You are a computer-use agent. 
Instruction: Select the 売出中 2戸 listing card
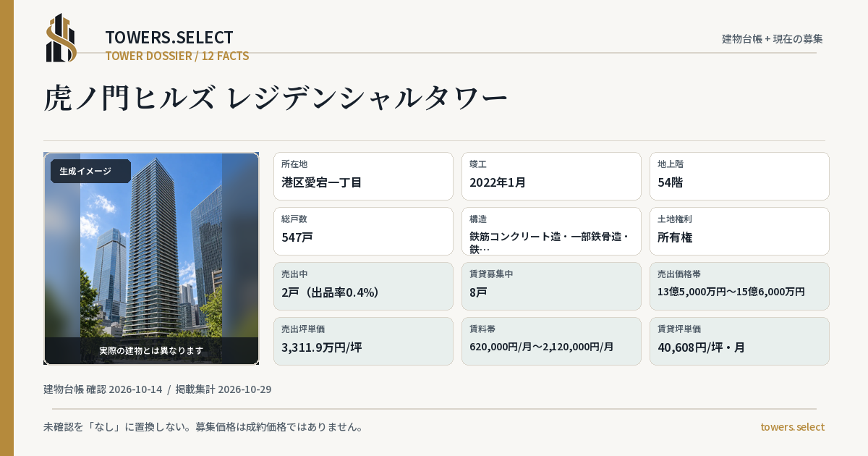pyautogui.click(x=363, y=287)
